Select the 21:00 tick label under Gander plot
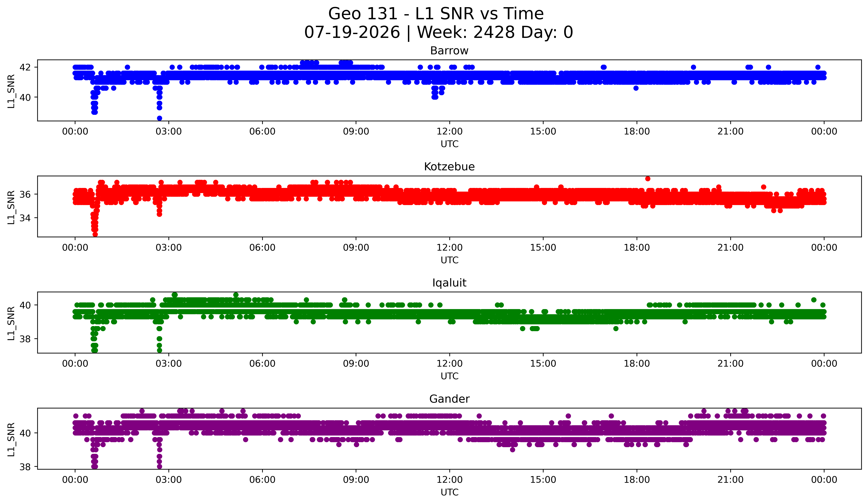The image size is (868, 504). pos(730,480)
